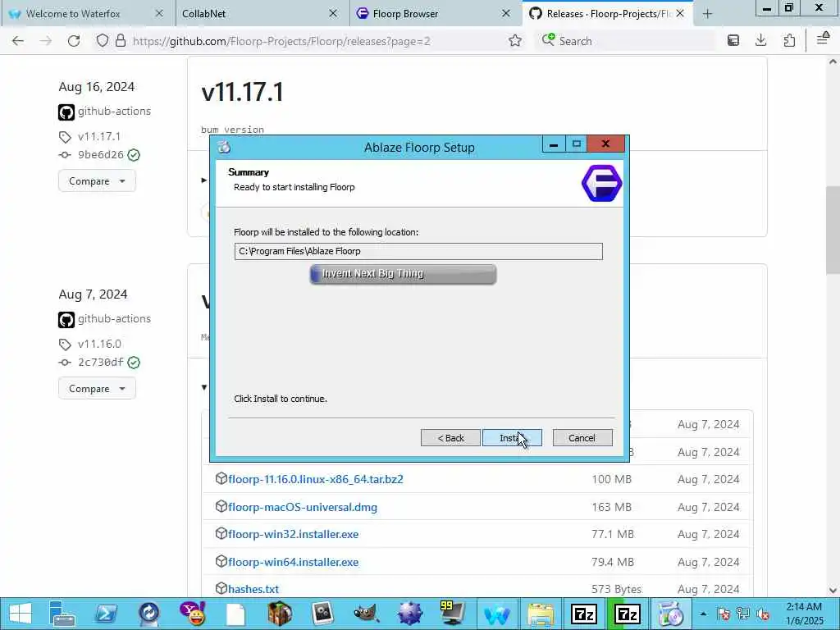Open the Extensions menu
The image size is (840, 630).
click(x=789, y=41)
